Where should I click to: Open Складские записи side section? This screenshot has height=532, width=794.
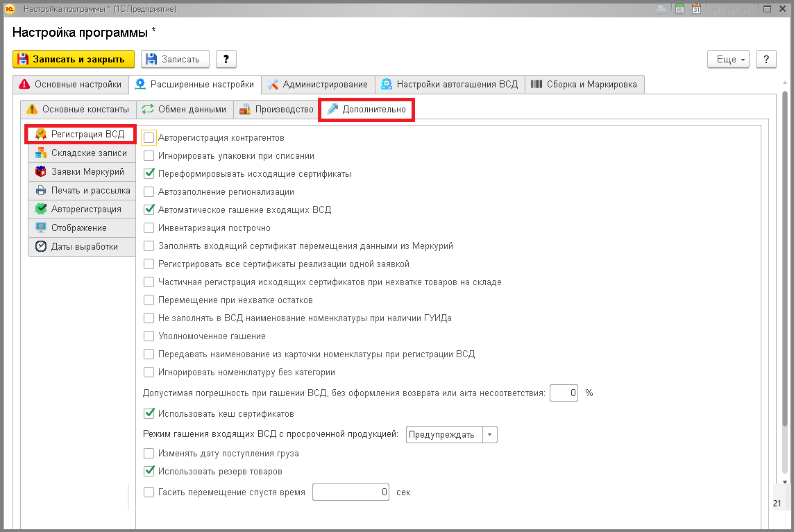point(82,153)
